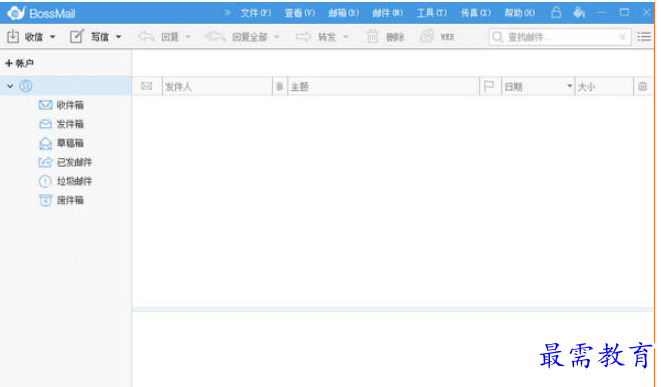Open the forward dropdown arrow
This screenshot has height=387, width=661.
346,37
